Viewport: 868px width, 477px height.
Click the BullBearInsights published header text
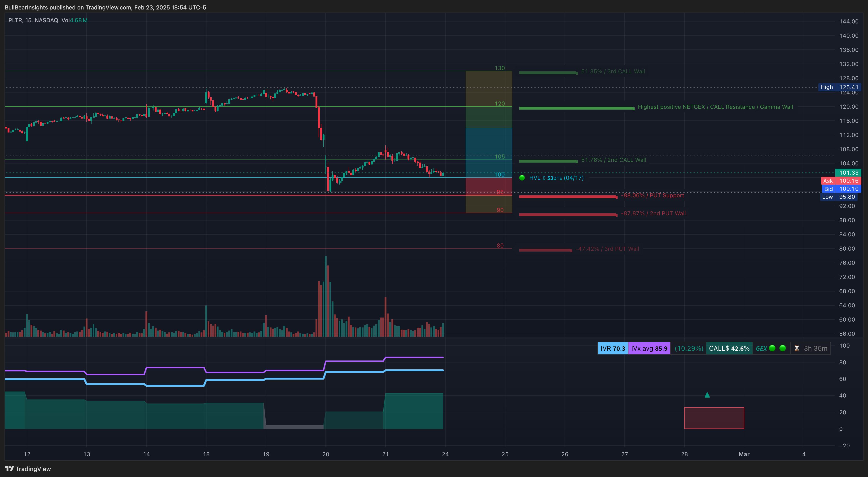(105, 7)
